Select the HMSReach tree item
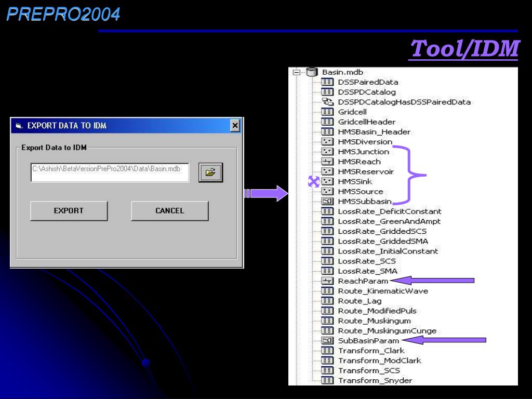The height and width of the screenshot is (399, 532). point(360,162)
